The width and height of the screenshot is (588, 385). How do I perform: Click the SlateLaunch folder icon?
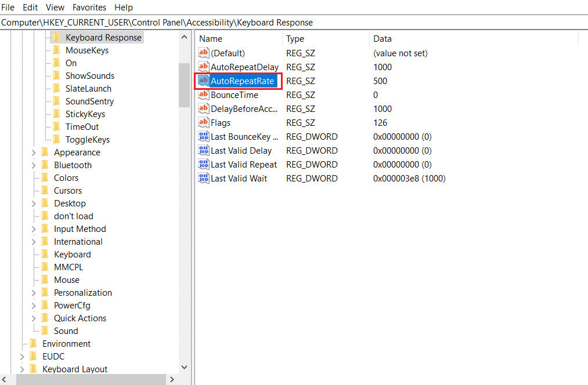(x=56, y=88)
